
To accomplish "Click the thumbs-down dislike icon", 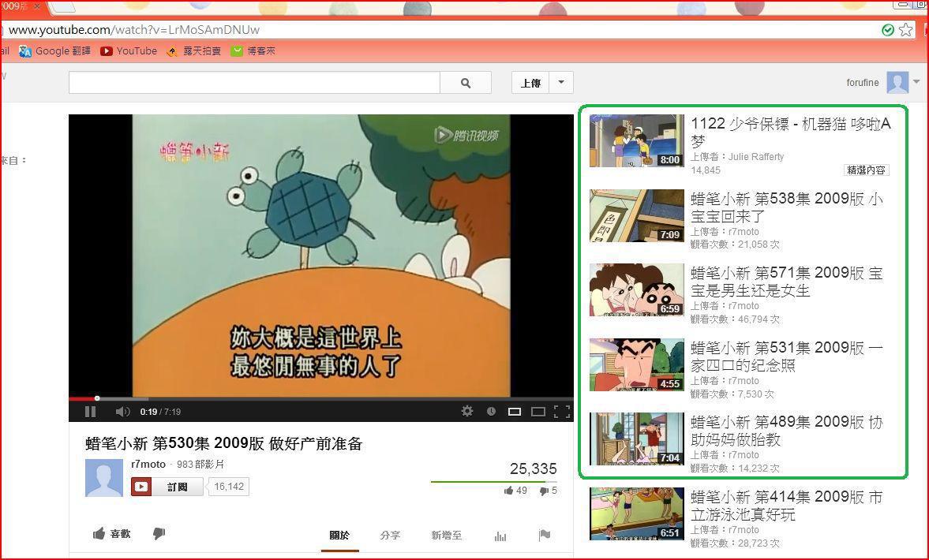I will point(159,533).
